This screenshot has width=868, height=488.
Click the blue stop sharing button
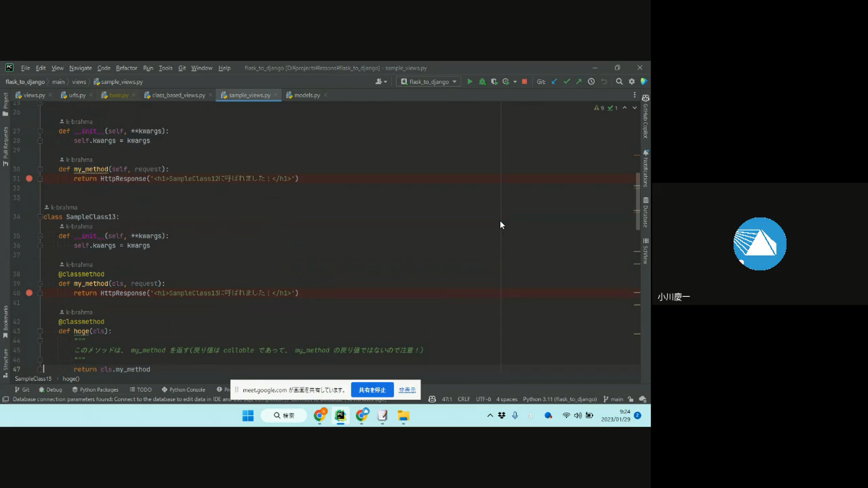pos(372,390)
